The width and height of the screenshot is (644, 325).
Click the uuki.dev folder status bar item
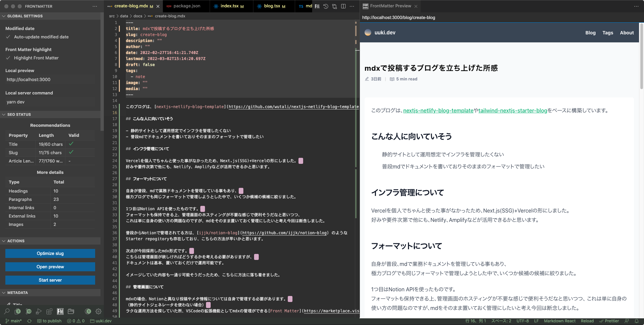coord(101,321)
